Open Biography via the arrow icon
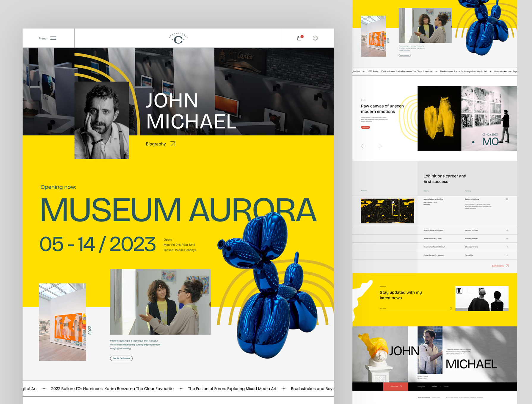Image resolution: width=532 pixels, height=404 pixels. (x=172, y=144)
